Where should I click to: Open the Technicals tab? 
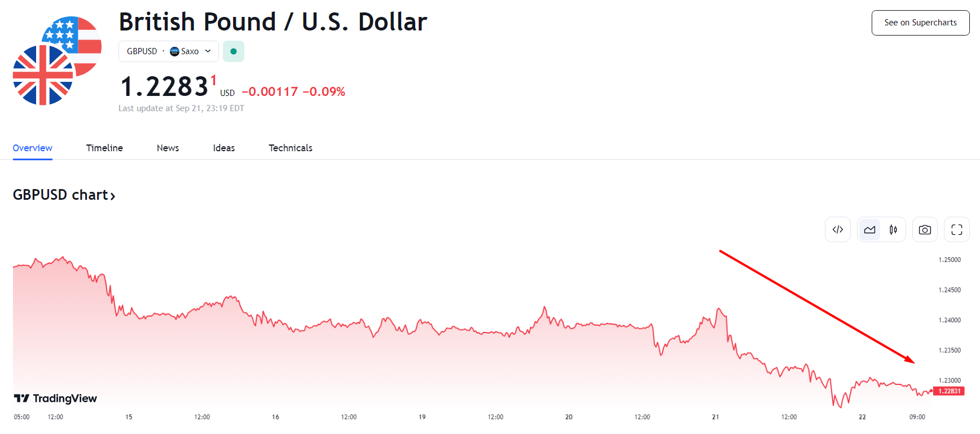(291, 148)
